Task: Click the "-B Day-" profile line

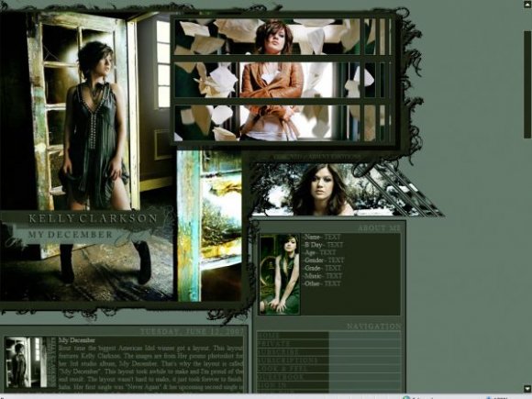Action: click(323, 245)
